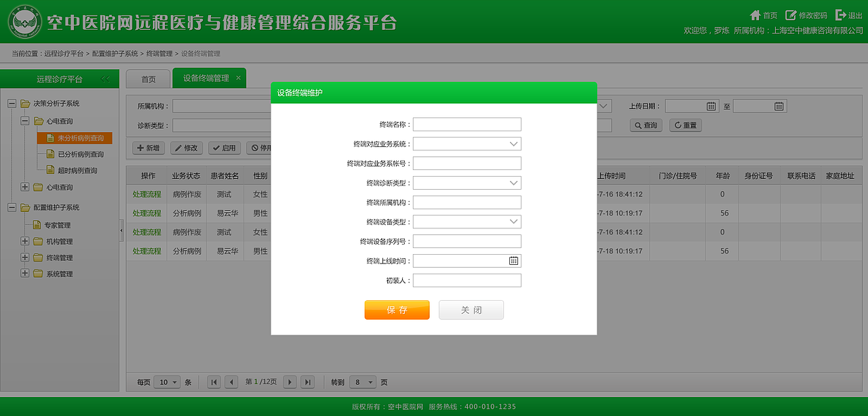Click the 新增 add button in the background toolbar

pos(149,148)
